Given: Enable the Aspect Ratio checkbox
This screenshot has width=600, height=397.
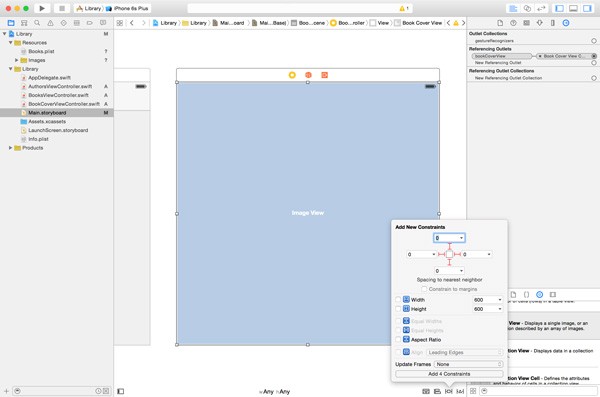Looking at the screenshot, I should (x=398, y=339).
